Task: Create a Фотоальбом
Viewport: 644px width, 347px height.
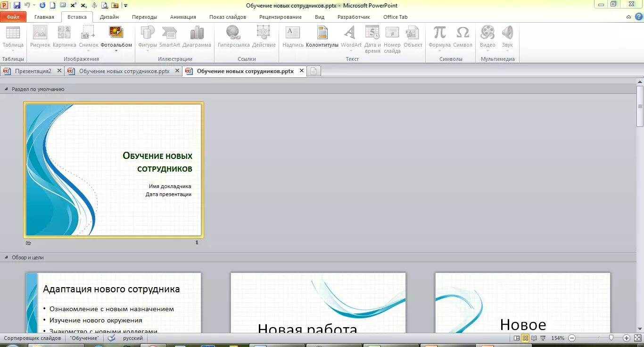Action: (x=116, y=36)
